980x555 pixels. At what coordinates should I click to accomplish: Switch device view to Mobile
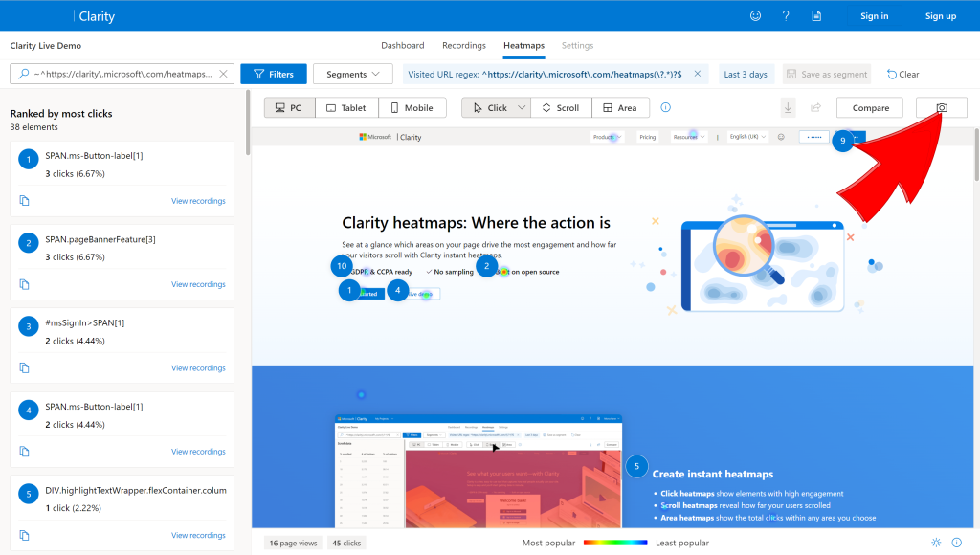point(412,107)
